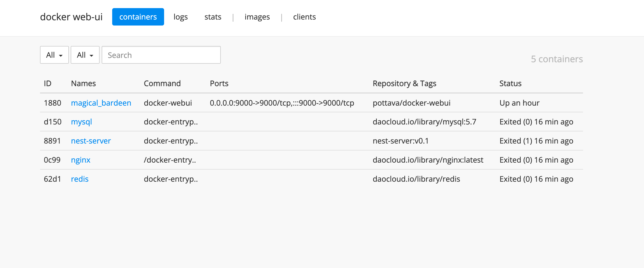Switch to the logs tab

(181, 17)
